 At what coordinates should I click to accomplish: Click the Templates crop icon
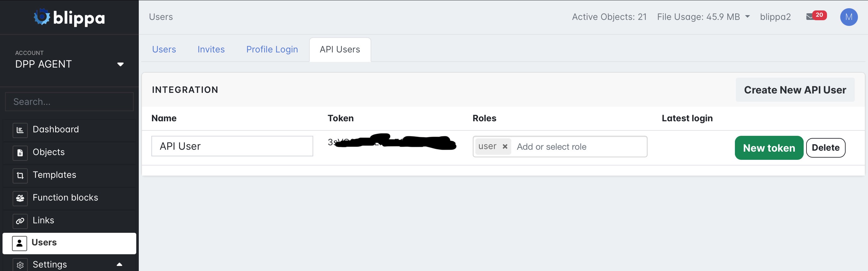tap(20, 176)
